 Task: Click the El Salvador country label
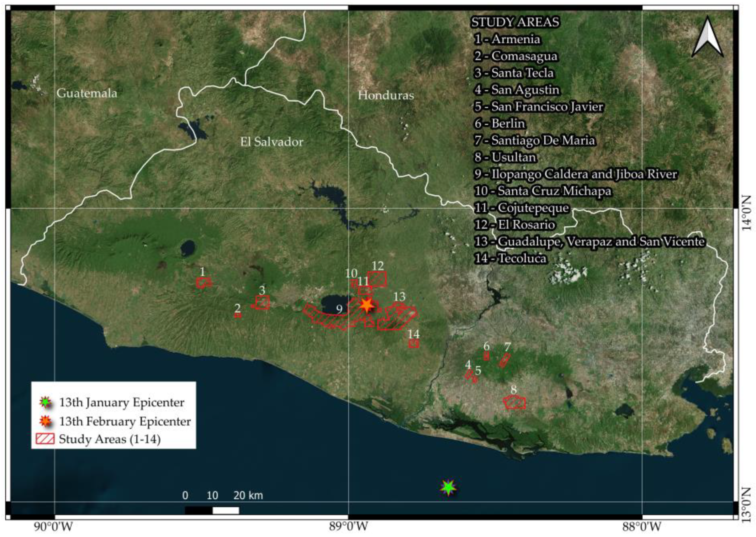(x=272, y=142)
